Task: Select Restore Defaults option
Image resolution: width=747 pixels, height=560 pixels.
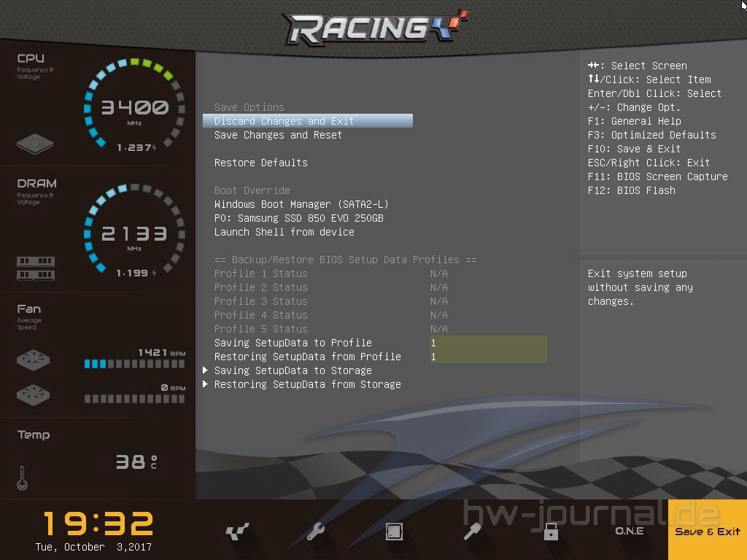Action: [261, 163]
